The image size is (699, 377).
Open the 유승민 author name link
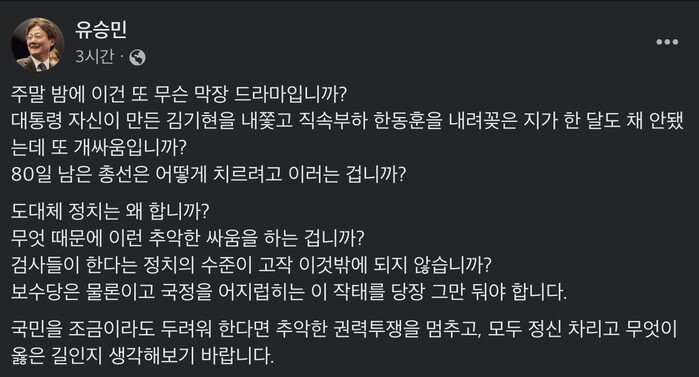click(101, 29)
